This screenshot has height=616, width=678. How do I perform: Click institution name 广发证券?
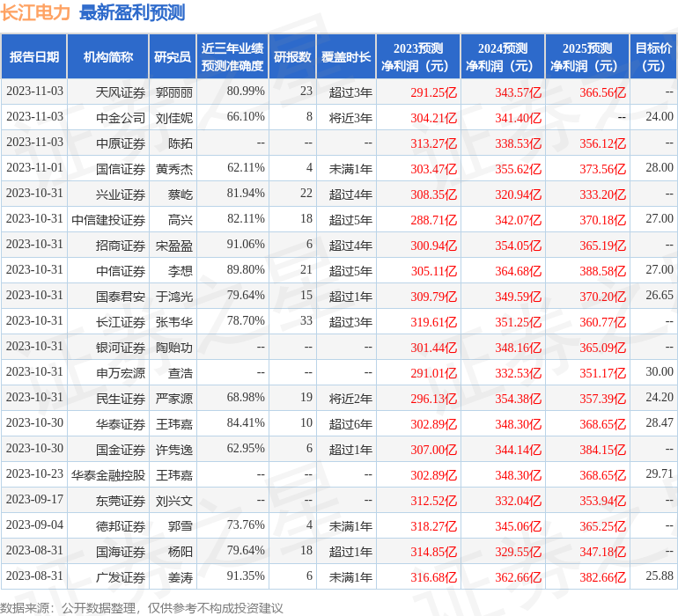point(121,577)
